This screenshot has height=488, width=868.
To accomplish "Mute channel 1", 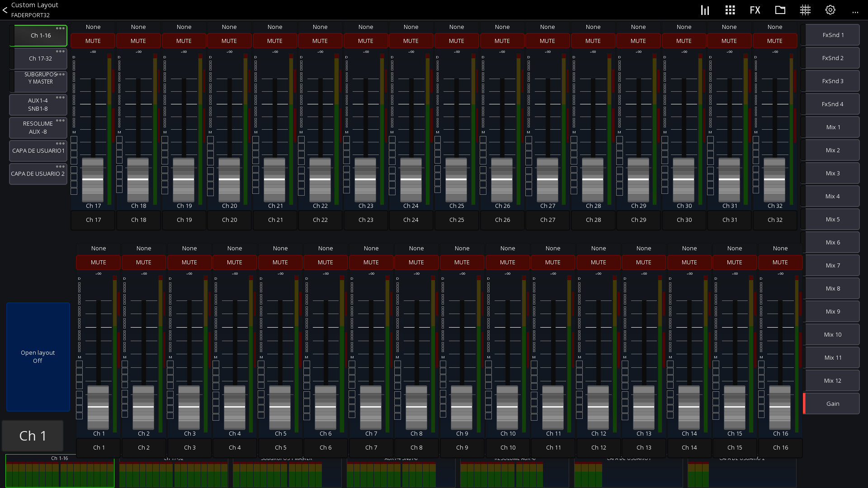I will (99, 262).
